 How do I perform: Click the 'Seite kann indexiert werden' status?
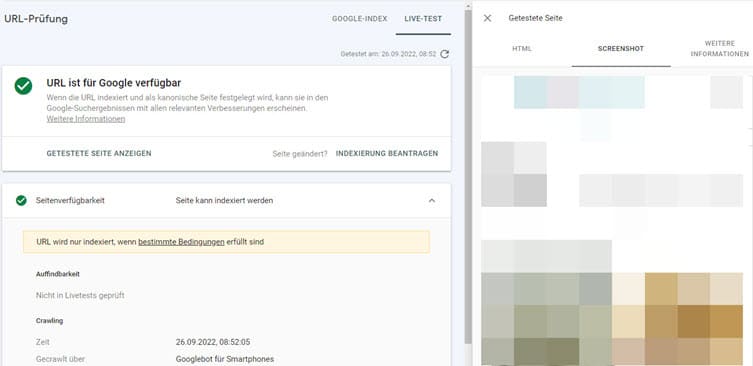pos(224,200)
